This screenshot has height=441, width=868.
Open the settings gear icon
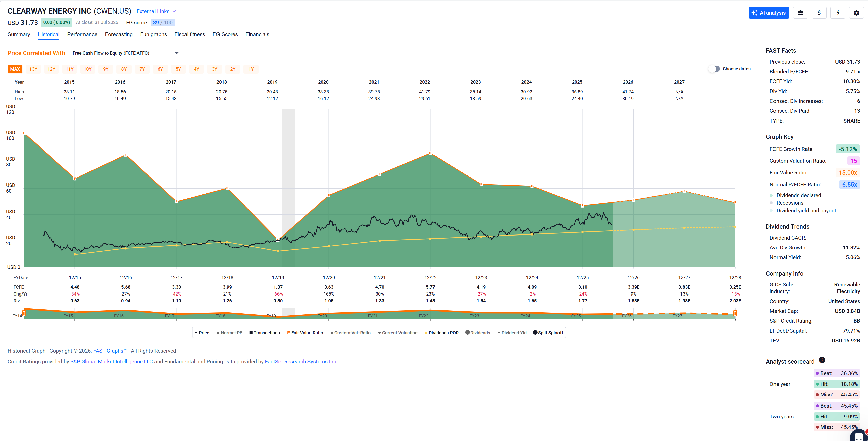856,13
